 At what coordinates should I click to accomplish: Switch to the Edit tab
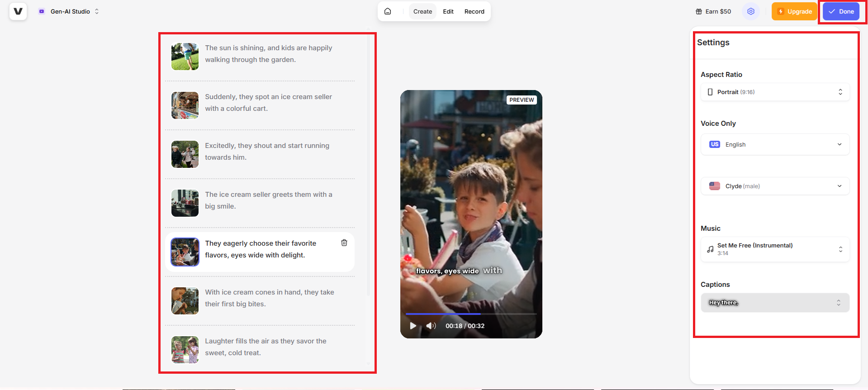(448, 11)
